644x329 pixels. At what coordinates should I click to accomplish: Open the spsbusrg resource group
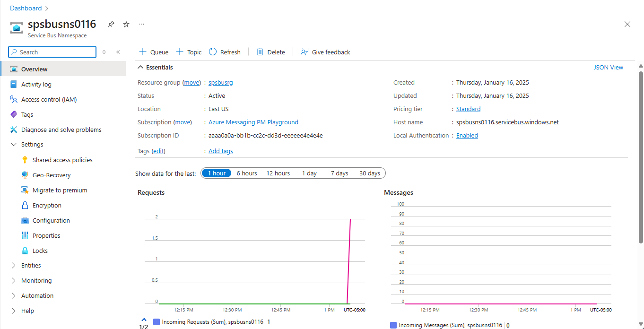(220, 82)
